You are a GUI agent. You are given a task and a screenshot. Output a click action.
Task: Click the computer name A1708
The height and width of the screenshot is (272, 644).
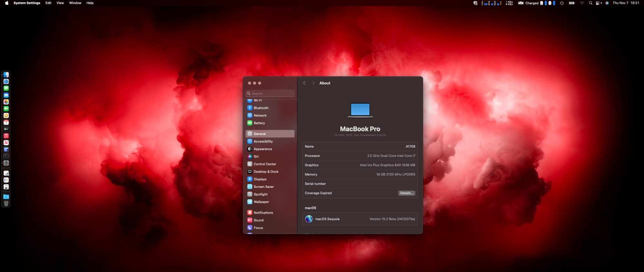click(411, 147)
